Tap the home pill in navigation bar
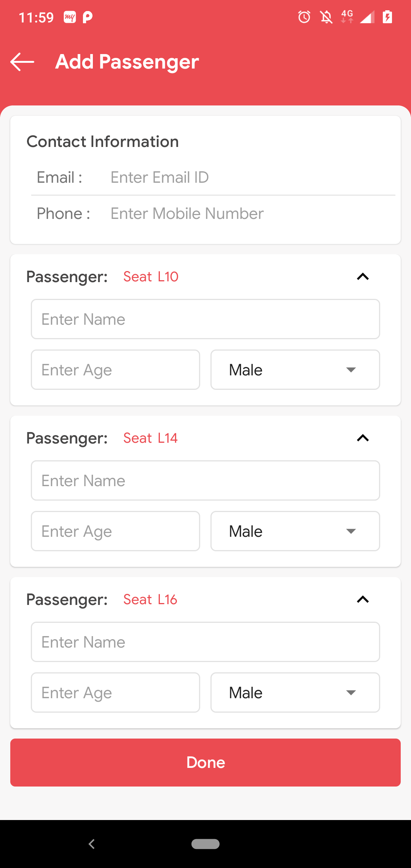This screenshot has height=868, width=411. [x=205, y=844]
